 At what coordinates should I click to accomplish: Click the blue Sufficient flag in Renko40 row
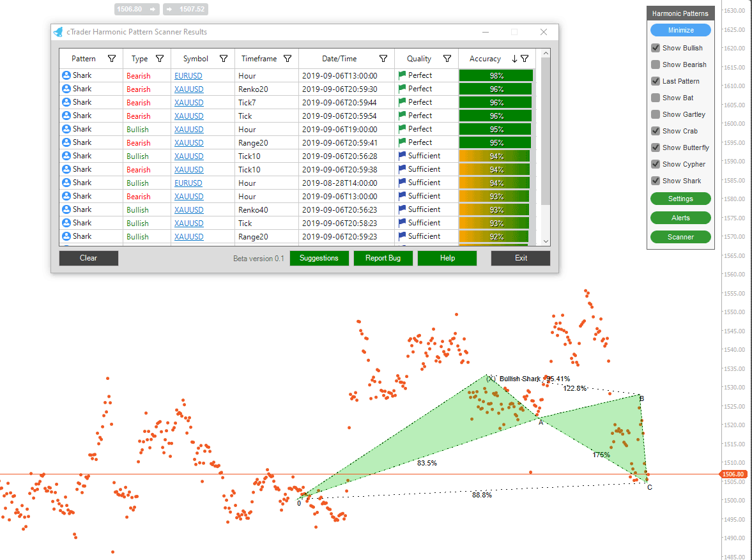click(402, 209)
